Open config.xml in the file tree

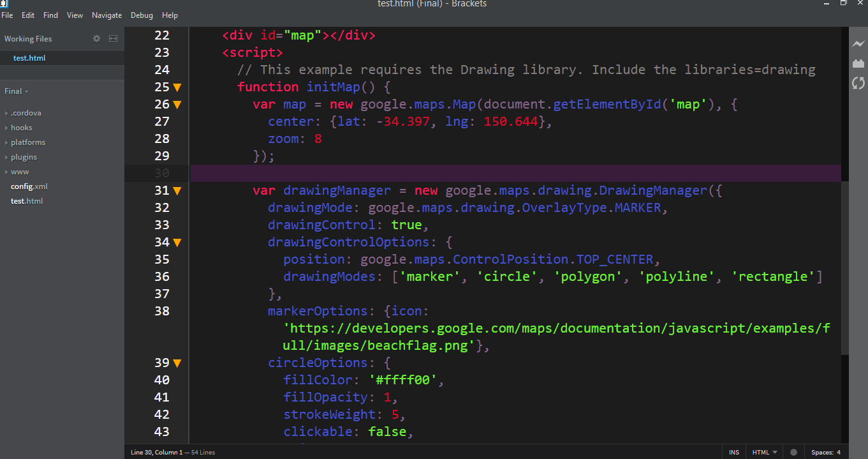29,186
